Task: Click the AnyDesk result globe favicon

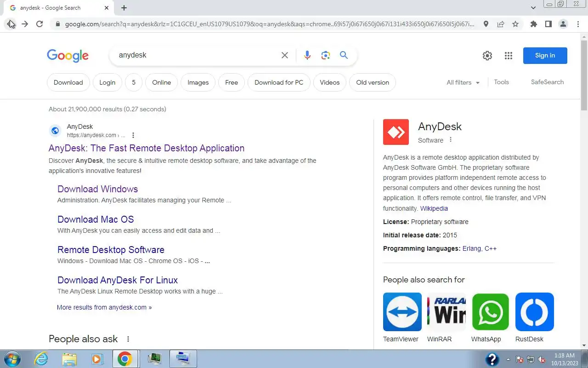Action: pyautogui.click(x=55, y=131)
